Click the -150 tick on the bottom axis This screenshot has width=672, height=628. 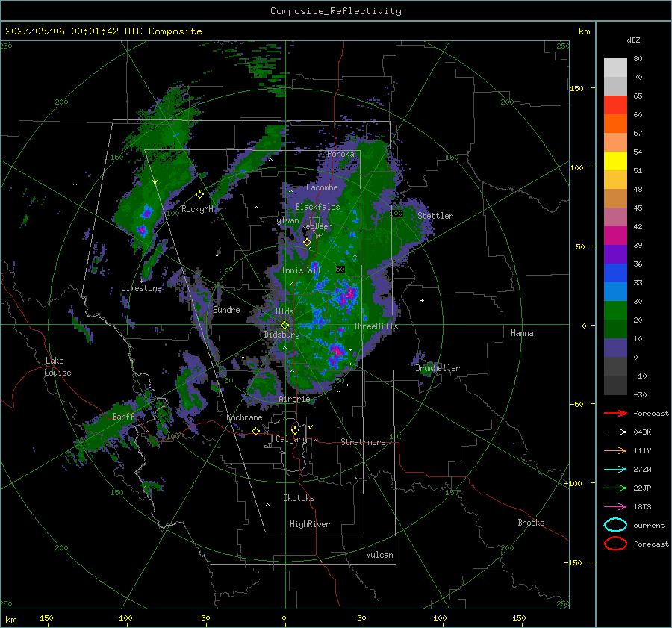coord(44,618)
